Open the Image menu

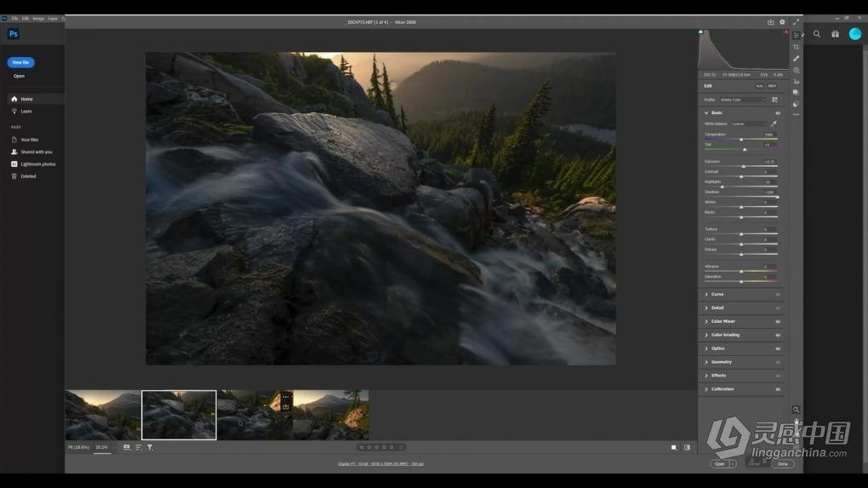point(38,18)
